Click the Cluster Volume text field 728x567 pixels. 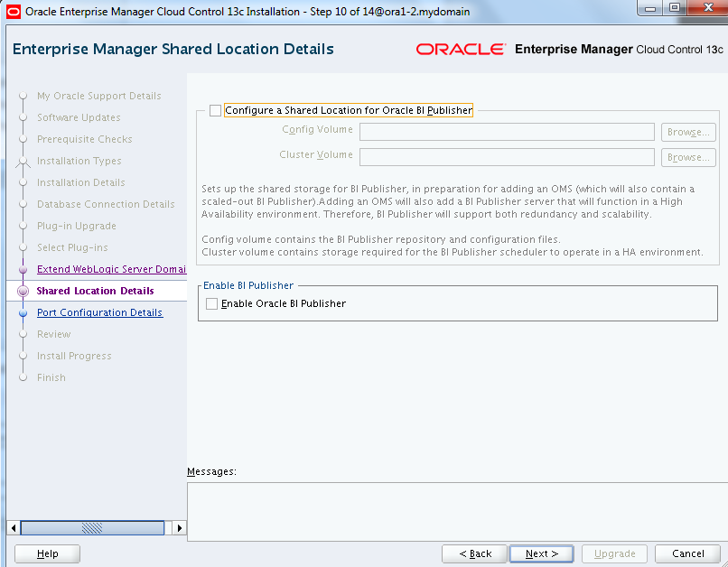pos(506,158)
